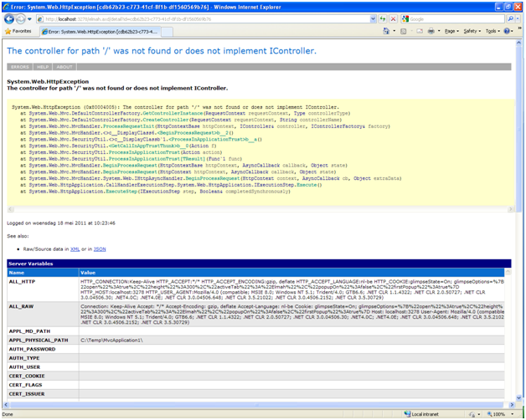Open the Print options dropdown arrow

coord(439,31)
